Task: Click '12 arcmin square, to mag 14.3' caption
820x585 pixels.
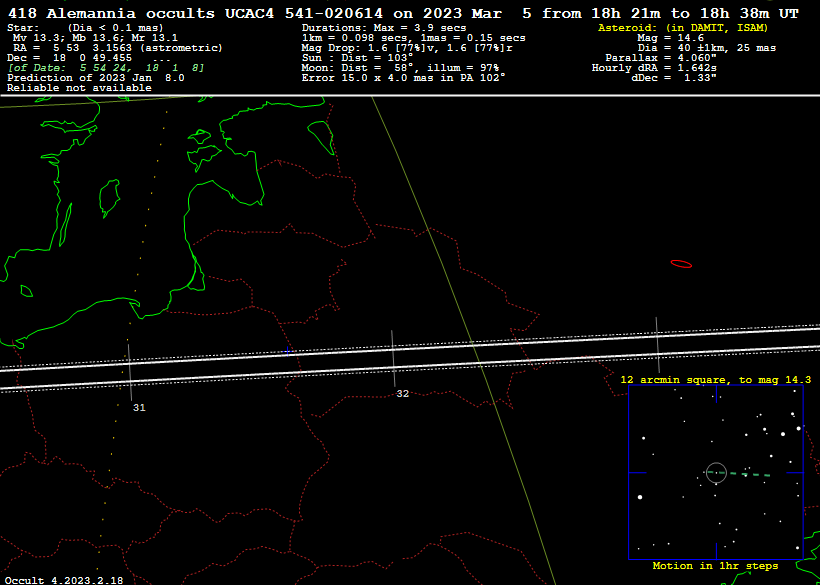Action: 715,380
